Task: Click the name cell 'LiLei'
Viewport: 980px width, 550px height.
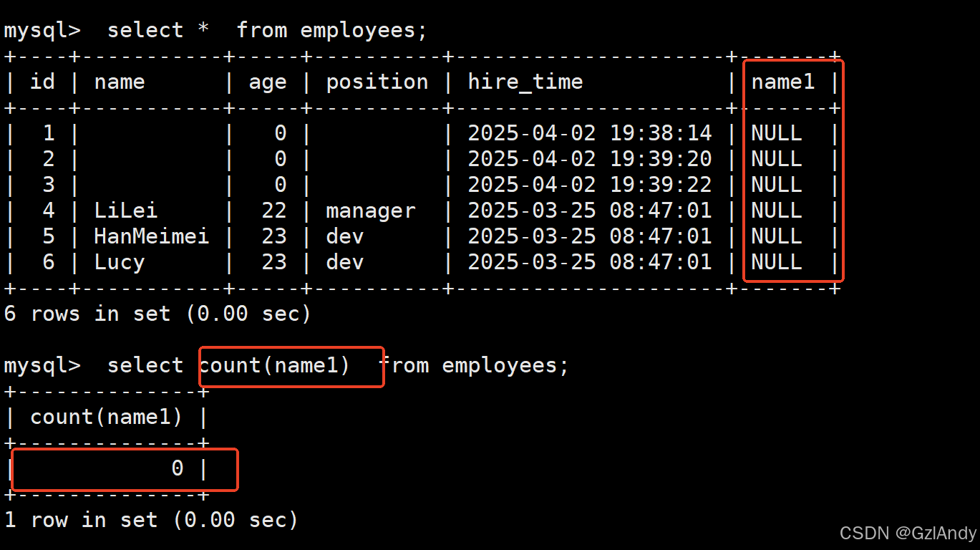Action: 126,211
